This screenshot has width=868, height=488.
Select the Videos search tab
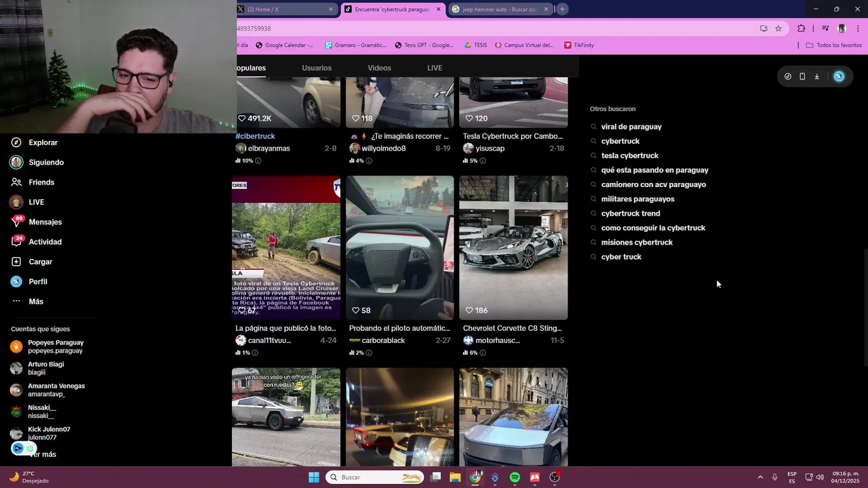click(x=379, y=68)
